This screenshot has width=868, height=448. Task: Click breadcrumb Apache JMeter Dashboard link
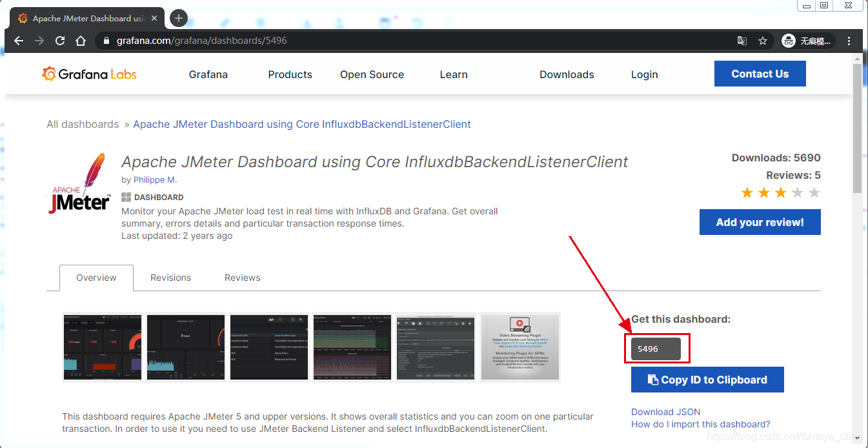click(x=302, y=124)
